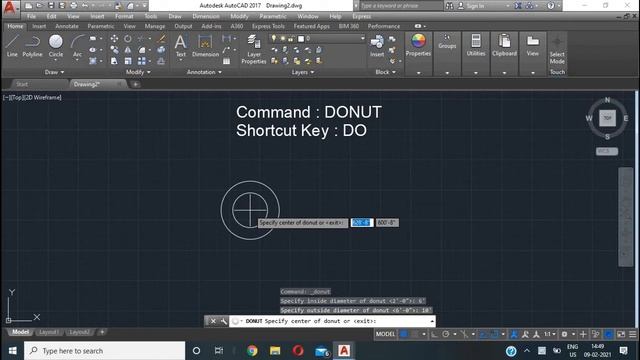Open annotation scale 1:1 dropdown

point(549,334)
